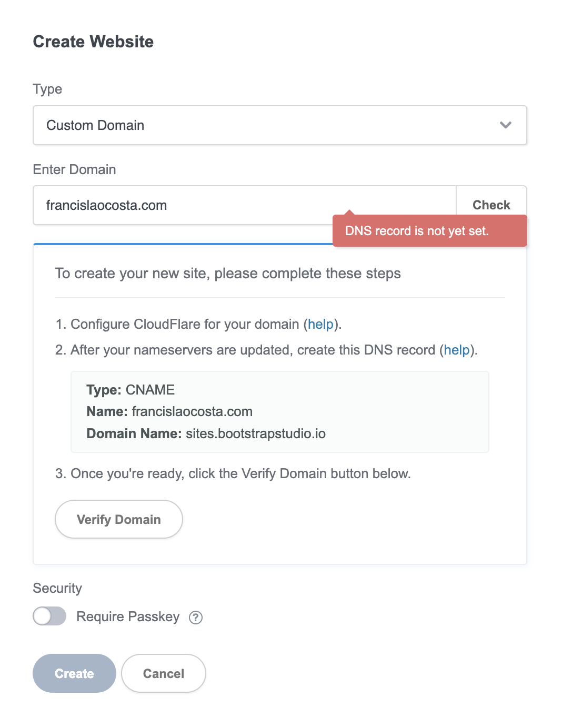The image size is (562, 728).
Task: Click the francislaocosta.com value in the DNS record box
Action: point(192,411)
